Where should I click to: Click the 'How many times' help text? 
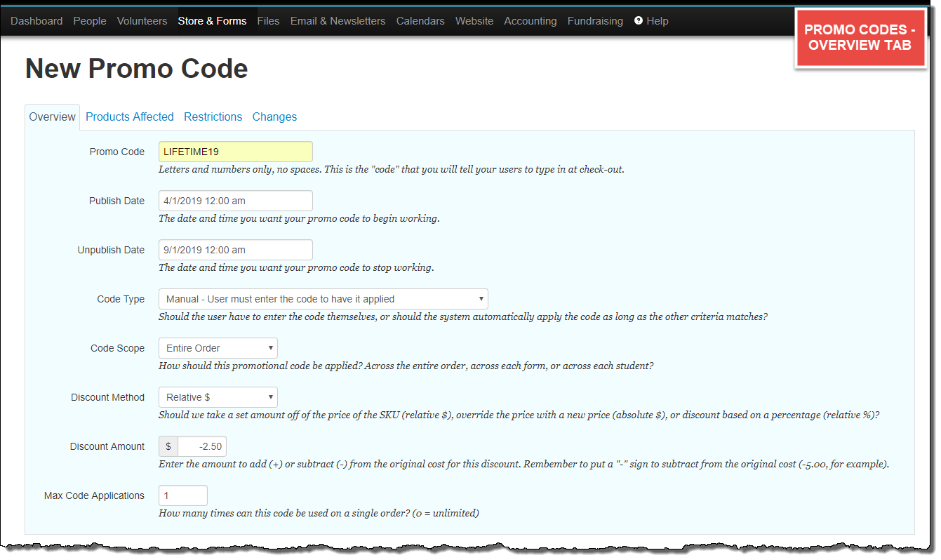point(319,513)
